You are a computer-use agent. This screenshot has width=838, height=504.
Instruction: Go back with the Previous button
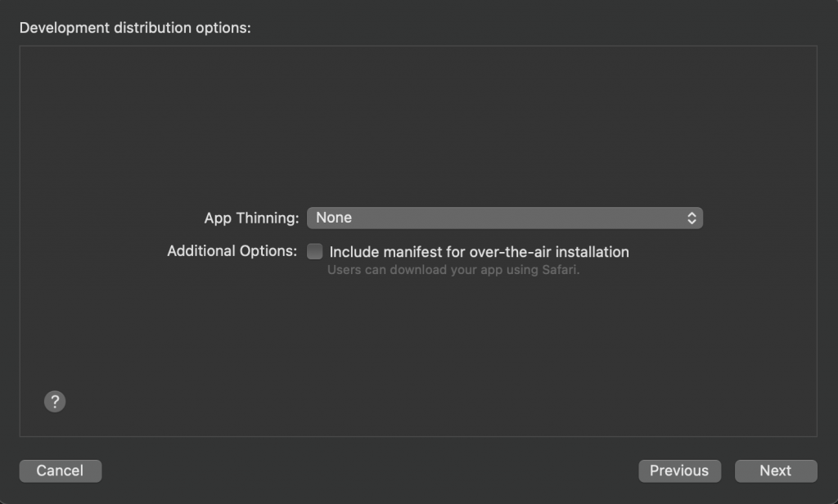point(679,470)
